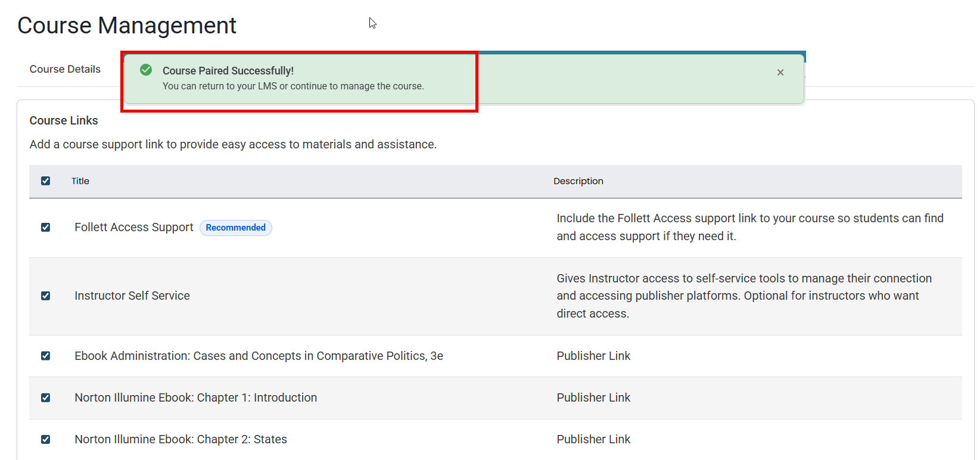Click the Course Paired Successfully! message text
The image size is (980, 460).
click(x=228, y=71)
